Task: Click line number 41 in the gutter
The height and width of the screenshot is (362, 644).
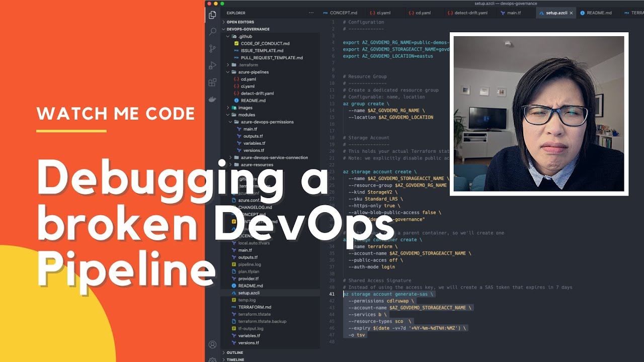Action: [x=332, y=294]
